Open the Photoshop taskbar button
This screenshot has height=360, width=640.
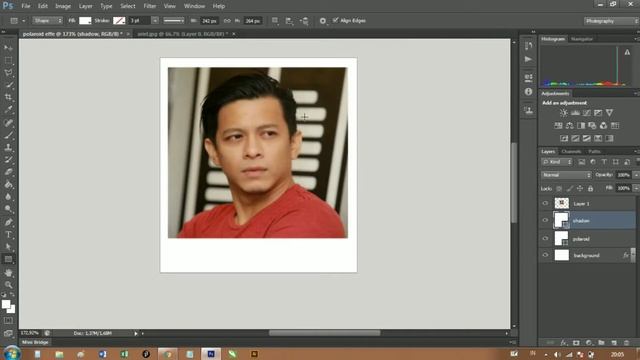tap(211, 354)
